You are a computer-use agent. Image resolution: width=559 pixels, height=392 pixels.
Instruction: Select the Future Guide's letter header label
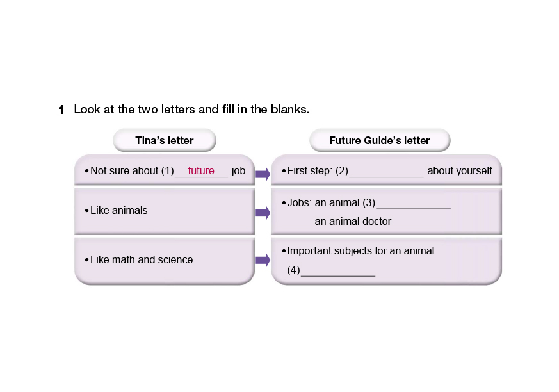coord(380,140)
